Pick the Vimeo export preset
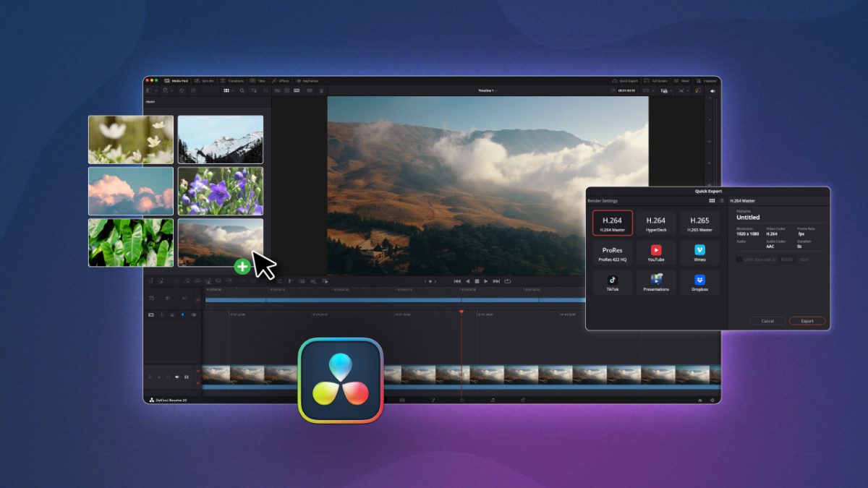Screen dimensions: 868x488 pos(699,252)
